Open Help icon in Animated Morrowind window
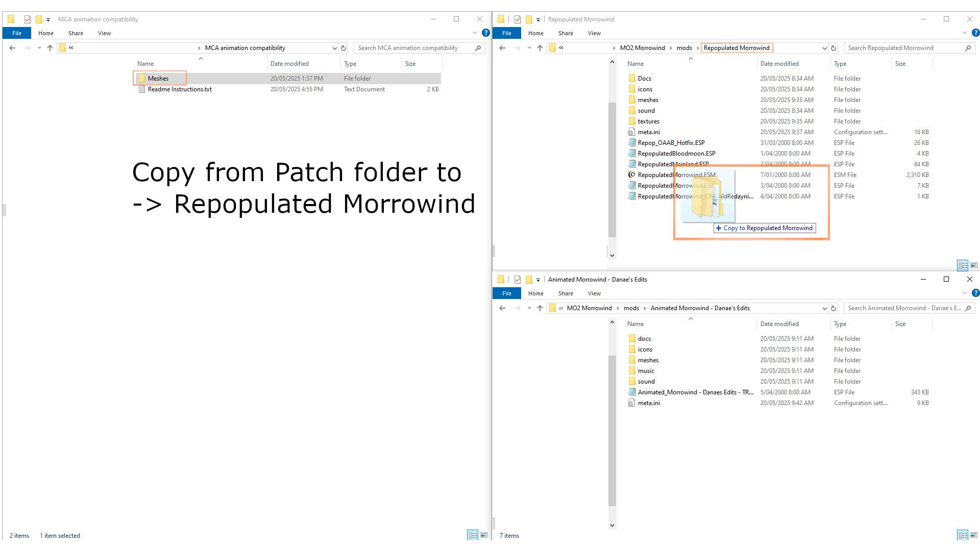The height and width of the screenshot is (551, 980). click(x=976, y=293)
